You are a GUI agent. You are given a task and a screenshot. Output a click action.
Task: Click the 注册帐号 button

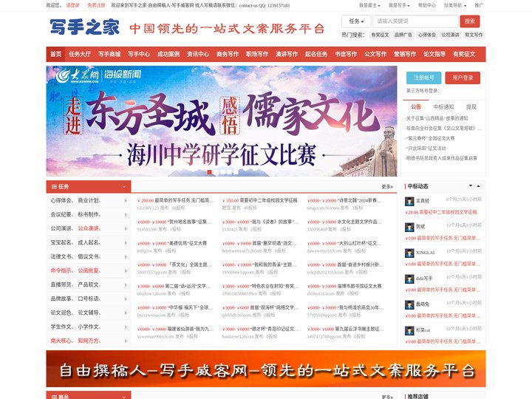click(x=424, y=78)
